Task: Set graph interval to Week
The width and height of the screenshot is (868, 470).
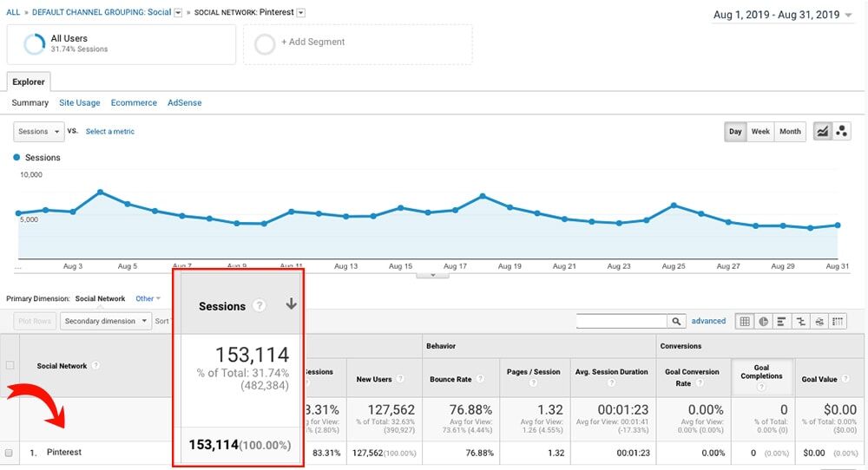Action: tap(760, 131)
